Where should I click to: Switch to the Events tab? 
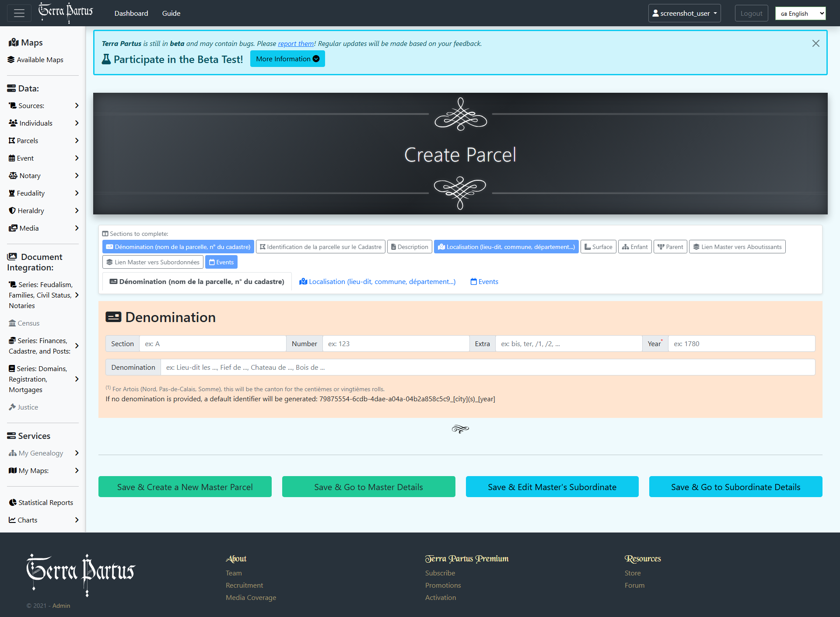coord(484,282)
